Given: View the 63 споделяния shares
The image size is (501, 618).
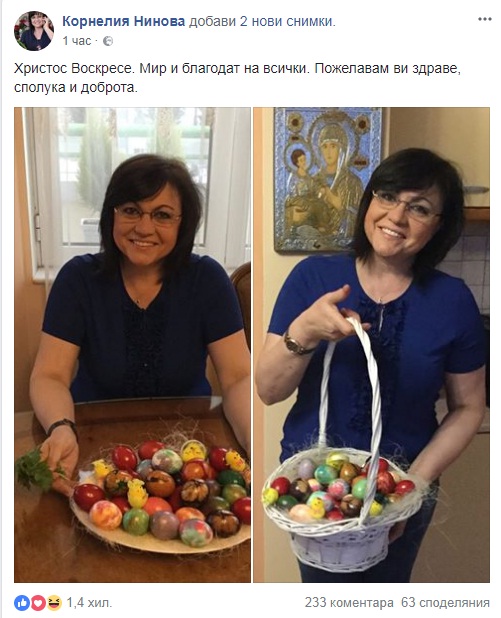Looking at the screenshot, I should pos(445,603).
